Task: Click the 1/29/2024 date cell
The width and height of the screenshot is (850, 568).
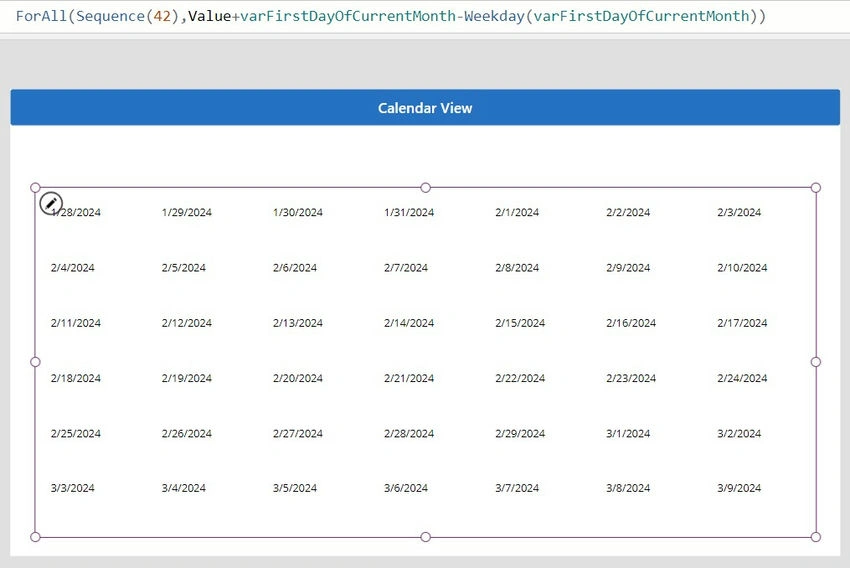Action: pyautogui.click(x=186, y=212)
